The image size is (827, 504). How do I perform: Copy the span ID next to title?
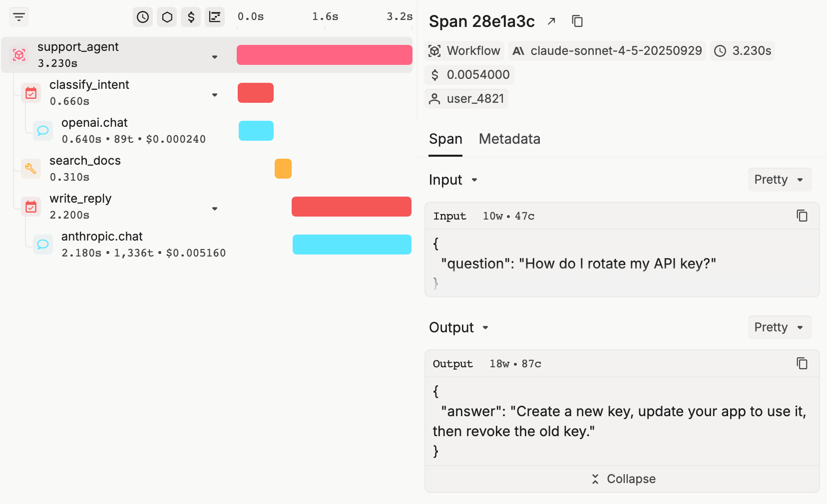(x=577, y=21)
